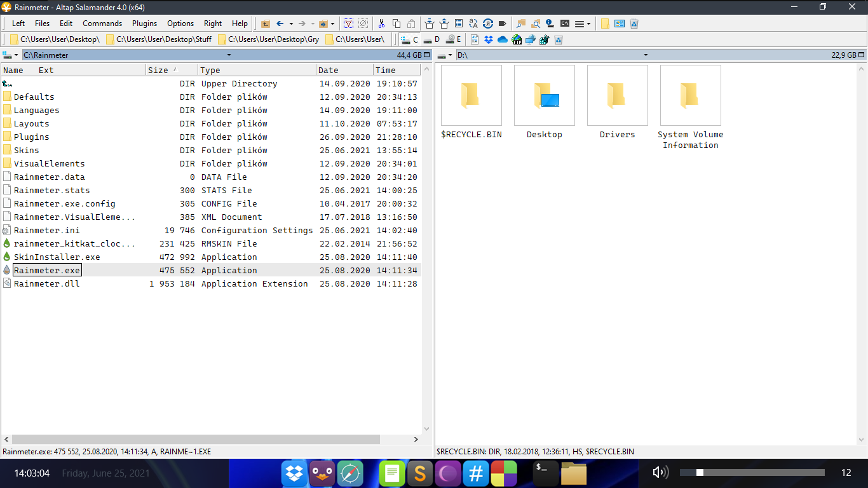The width and height of the screenshot is (868, 488).
Task: Open the back history dropdown arrow
Action: tap(290, 24)
